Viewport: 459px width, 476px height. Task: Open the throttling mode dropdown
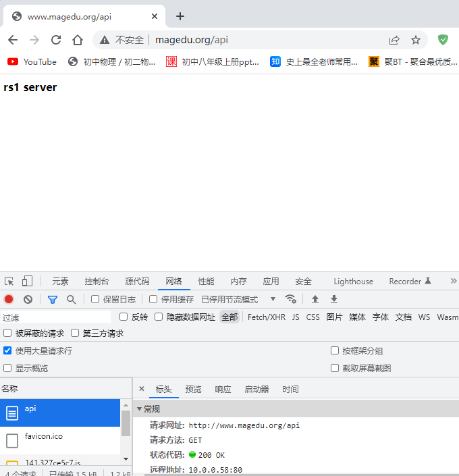point(238,300)
